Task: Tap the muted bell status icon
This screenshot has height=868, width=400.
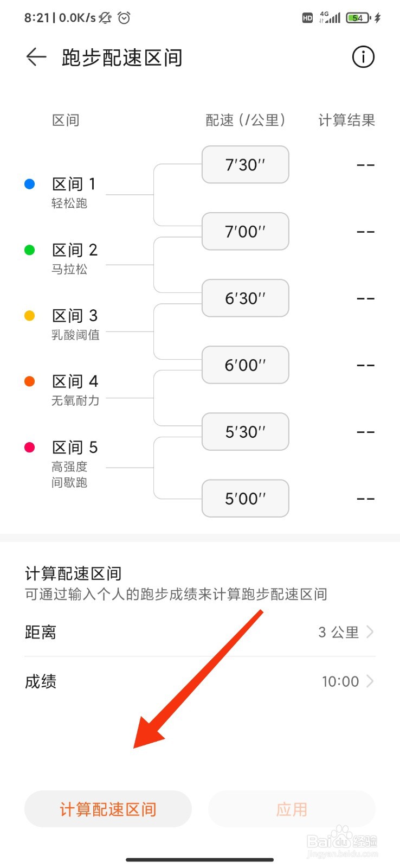Action: [x=105, y=18]
